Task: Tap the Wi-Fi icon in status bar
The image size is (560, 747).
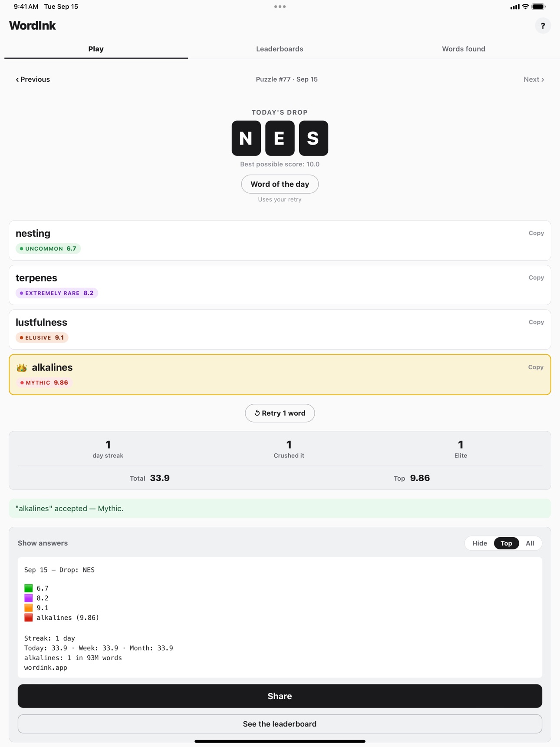Action: click(525, 7)
